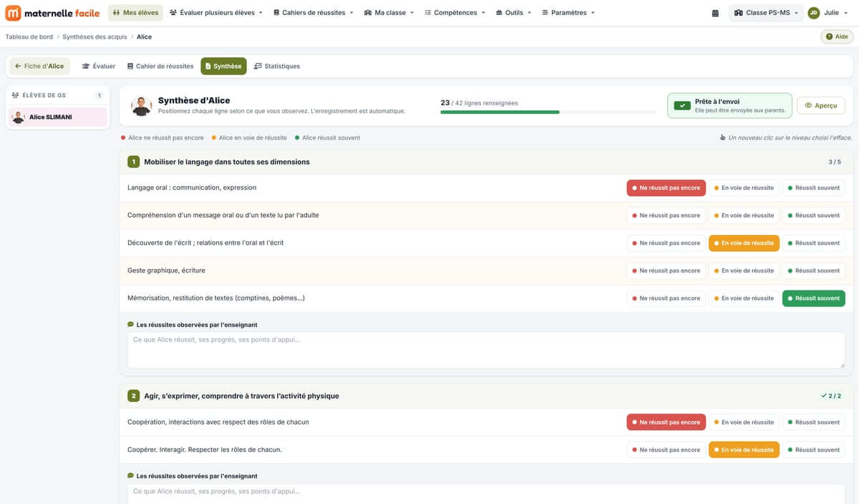
Task: Set Geste graphique to Ne réussit pas encore
Action: click(x=666, y=271)
